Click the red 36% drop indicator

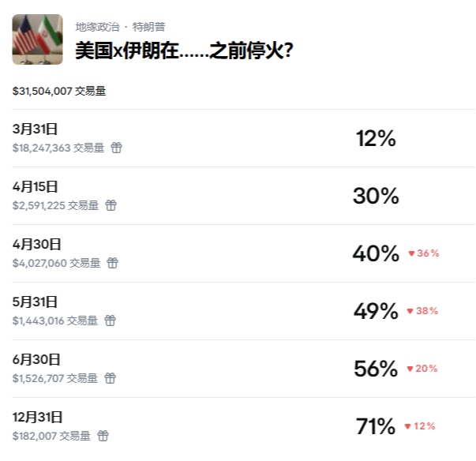424,253
